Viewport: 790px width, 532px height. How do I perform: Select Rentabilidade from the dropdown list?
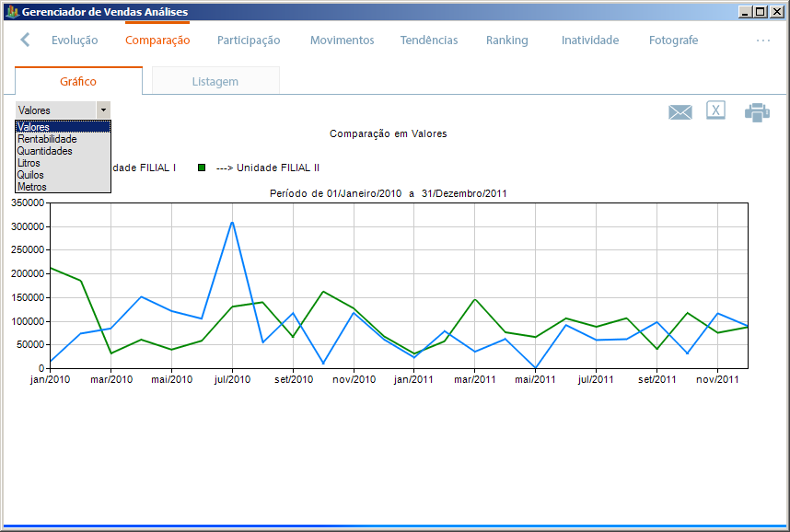(x=47, y=139)
